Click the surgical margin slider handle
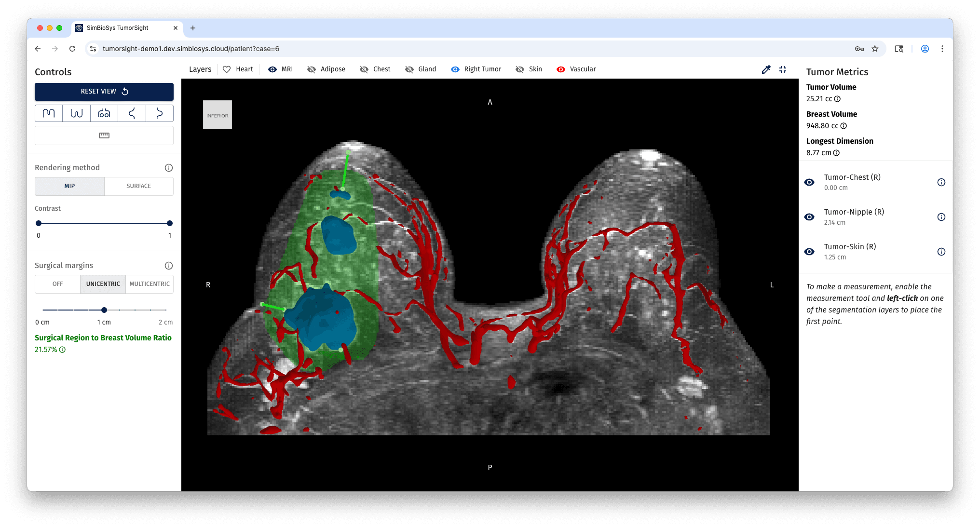The width and height of the screenshot is (980, 527). point(104,310)
